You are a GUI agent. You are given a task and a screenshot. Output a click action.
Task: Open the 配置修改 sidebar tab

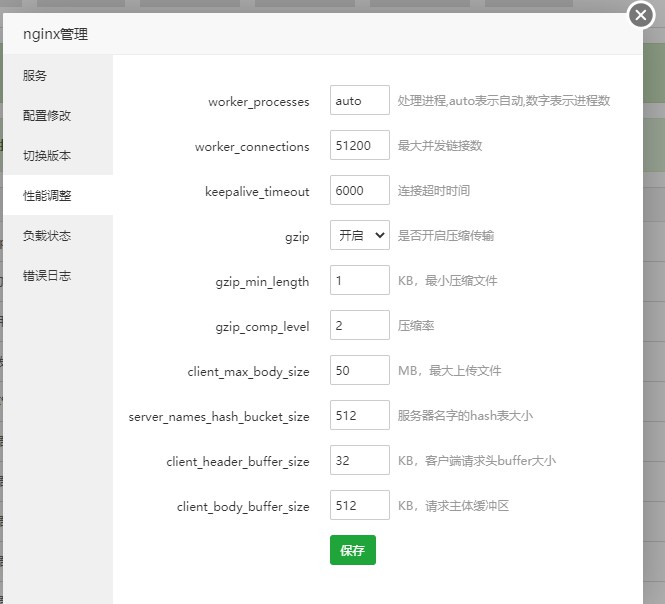click(58, 115)
